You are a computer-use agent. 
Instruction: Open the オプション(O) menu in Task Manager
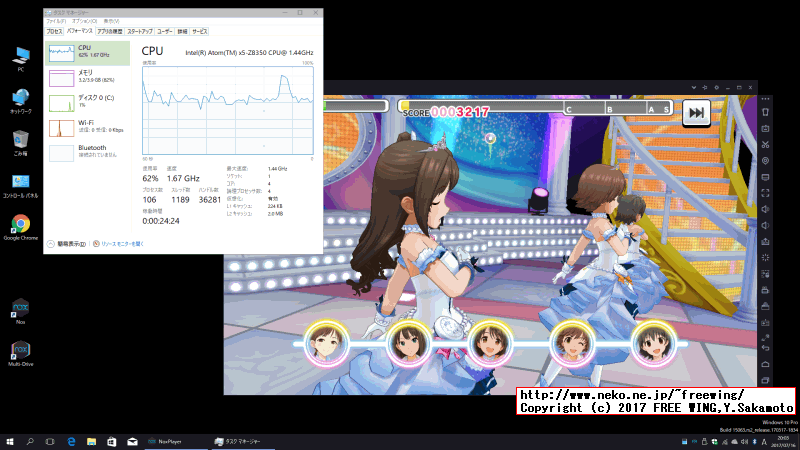tap(85, 21)
